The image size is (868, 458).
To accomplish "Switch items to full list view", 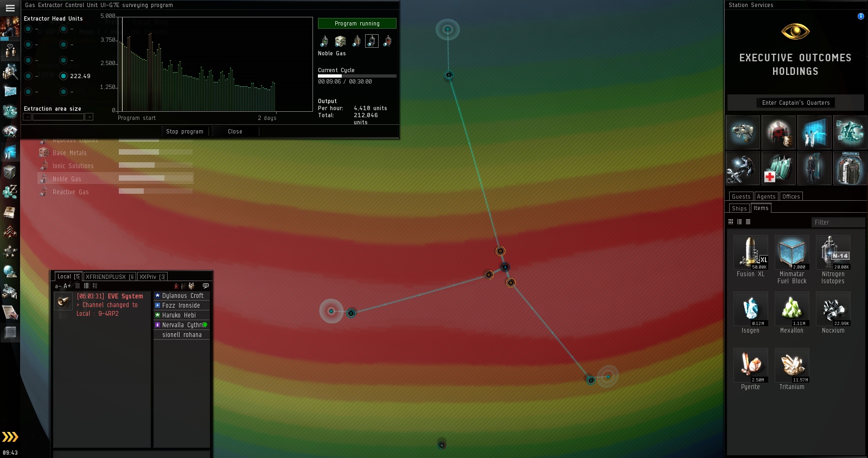I will point(748,222).
